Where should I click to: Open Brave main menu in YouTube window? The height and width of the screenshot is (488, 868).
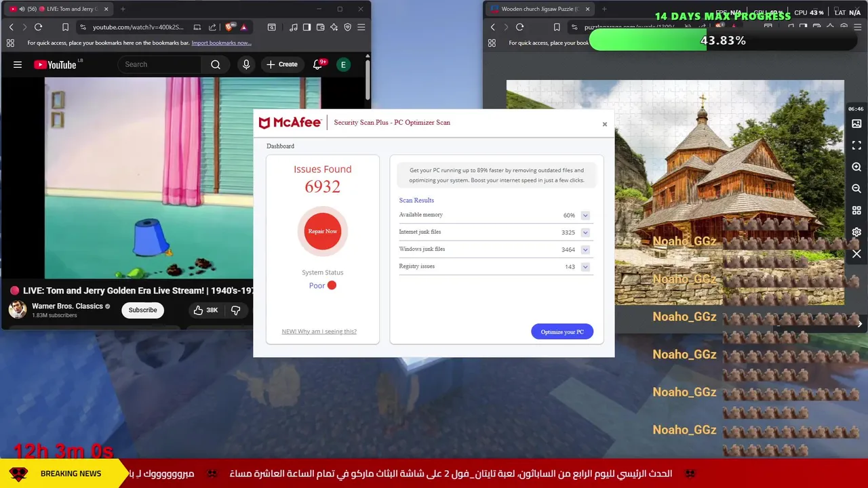tap(361, 27)
